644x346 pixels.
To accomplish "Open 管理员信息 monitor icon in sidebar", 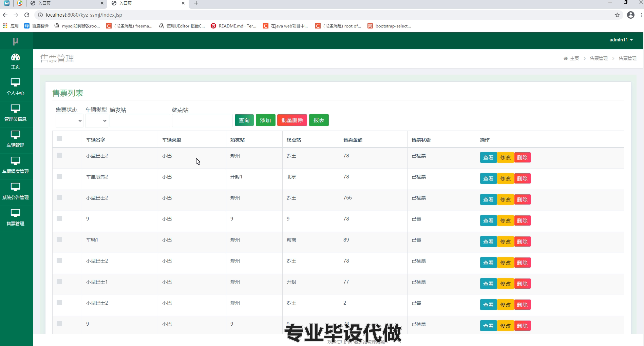I will point(16,109).
